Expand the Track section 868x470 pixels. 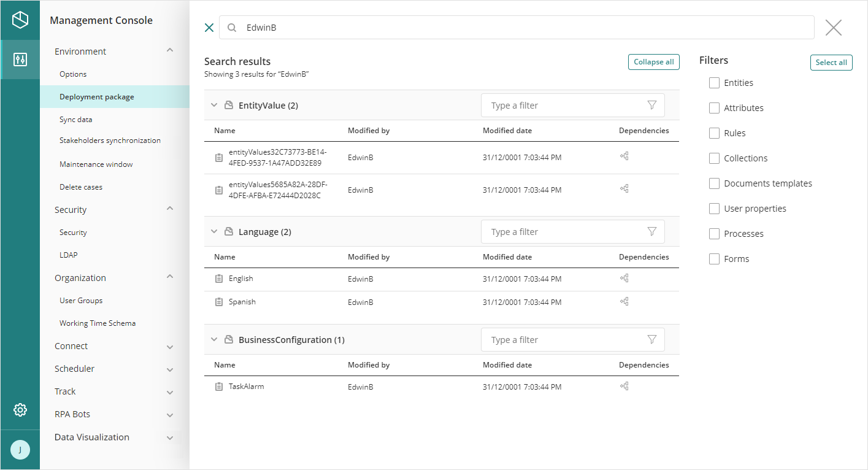click(170, 392)
